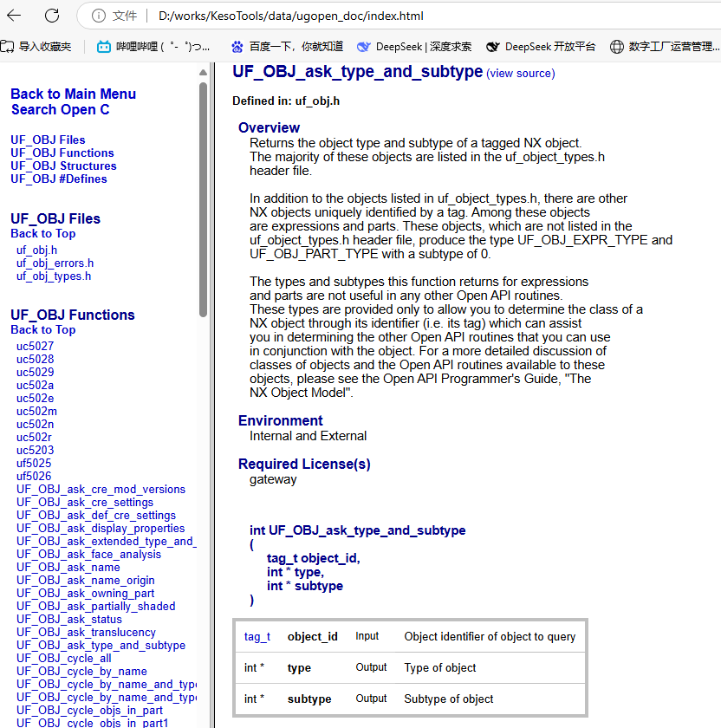This screenshot has height=728, width=721.
Task: Click 'Object identifier of object to query' cell
Action: pos(490,636)
